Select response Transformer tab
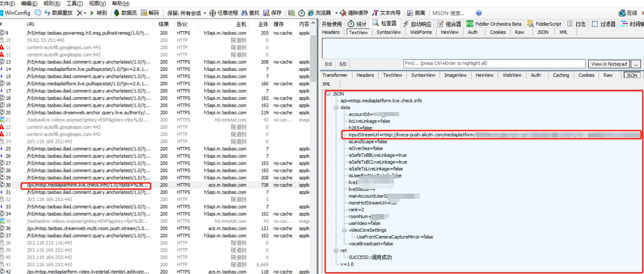 tap(335, 75)
